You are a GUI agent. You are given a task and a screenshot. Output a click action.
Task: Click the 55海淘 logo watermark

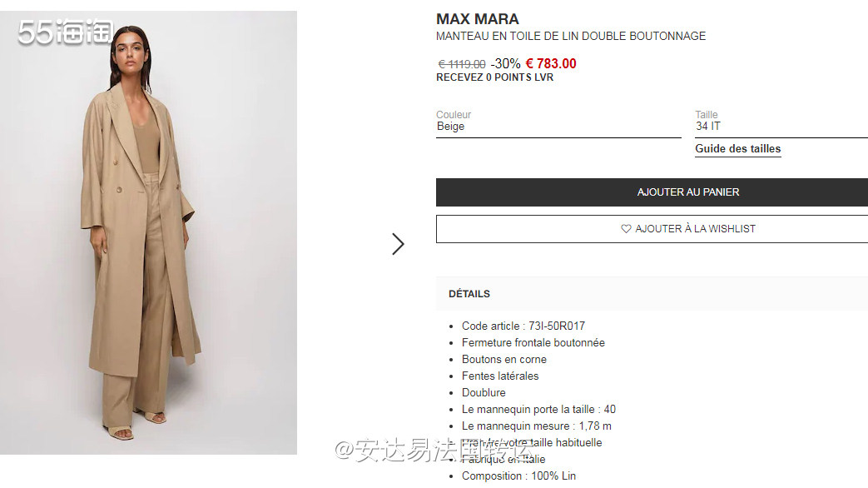pyautogui.click(x=65, y=32)
